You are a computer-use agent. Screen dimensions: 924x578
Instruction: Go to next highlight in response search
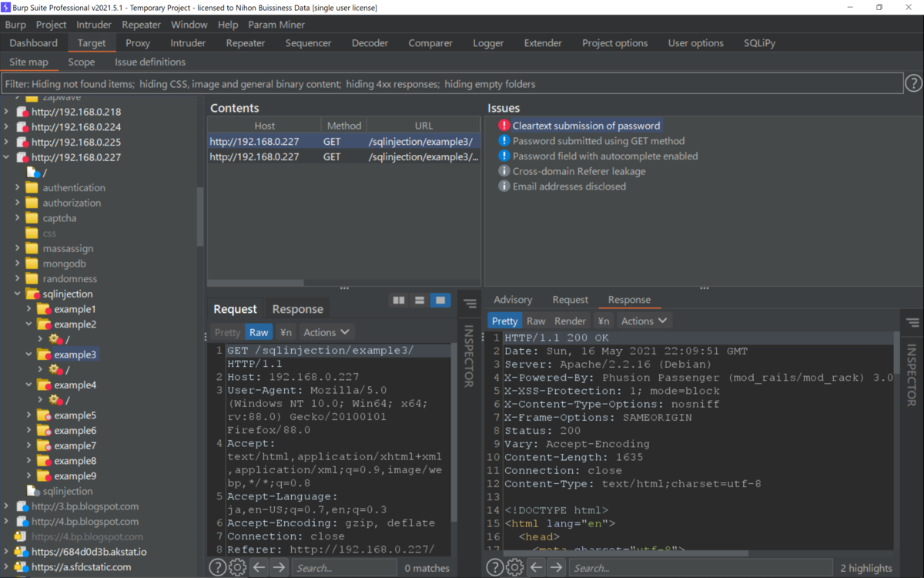click(556, 568)
